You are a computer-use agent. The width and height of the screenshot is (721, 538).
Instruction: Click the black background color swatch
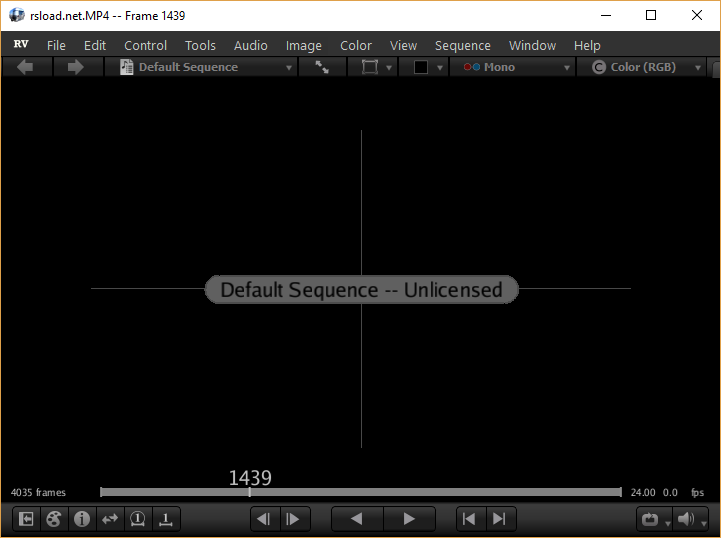[x=421, y=67]
